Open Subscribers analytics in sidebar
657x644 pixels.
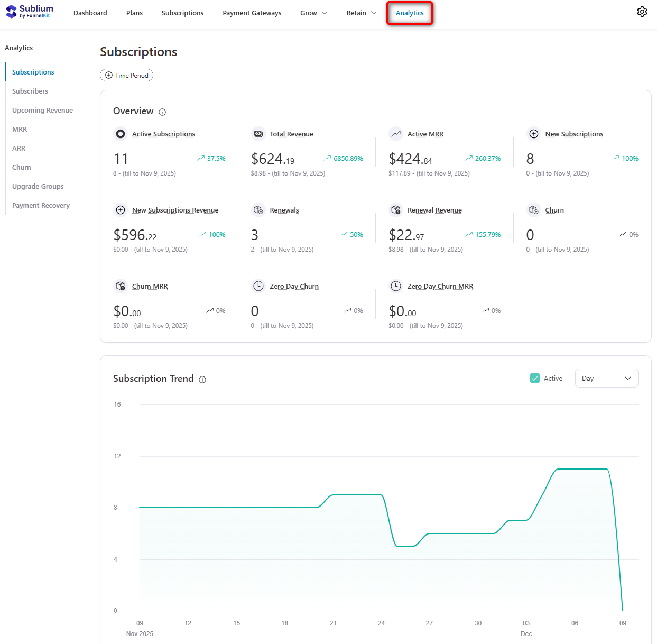pyautogui.click(x=30, y=91)
